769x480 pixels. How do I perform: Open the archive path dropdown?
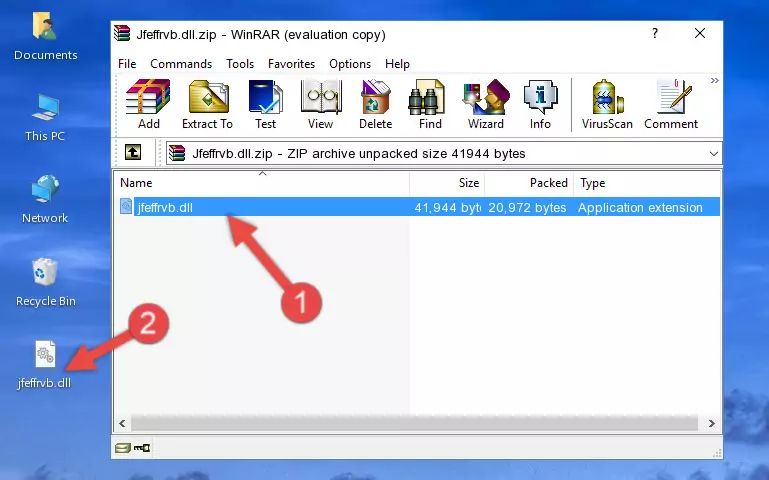coord(714,153)
